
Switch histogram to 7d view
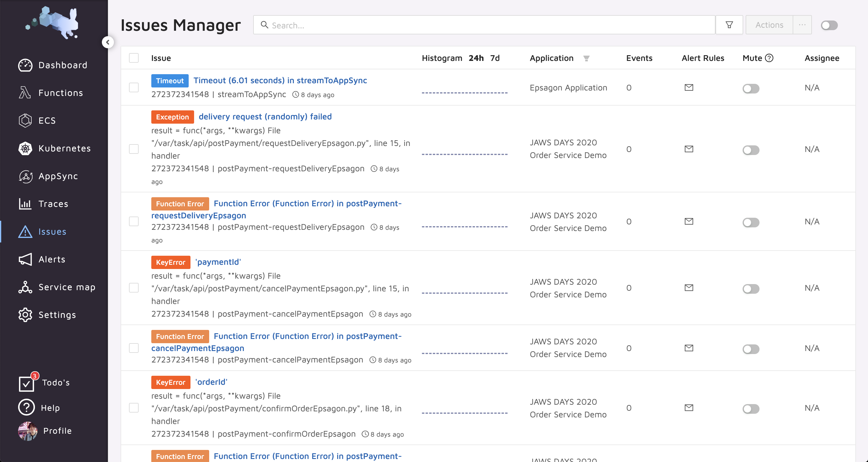coord(495,58)
